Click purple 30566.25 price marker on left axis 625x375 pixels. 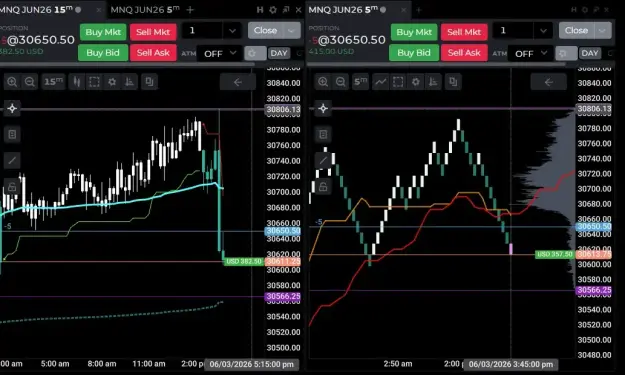(283, 296)
